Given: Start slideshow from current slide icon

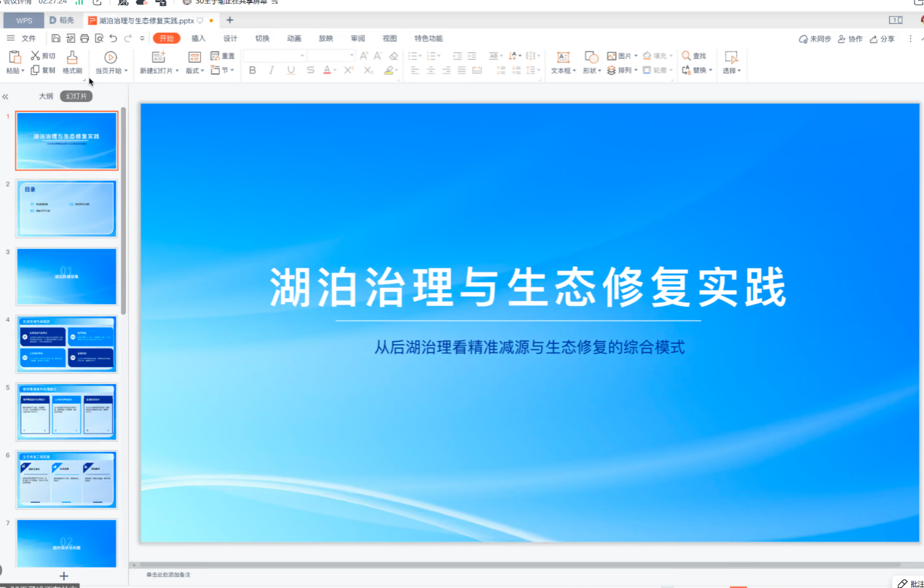Looking at the screenshot, I should [111, 57].
